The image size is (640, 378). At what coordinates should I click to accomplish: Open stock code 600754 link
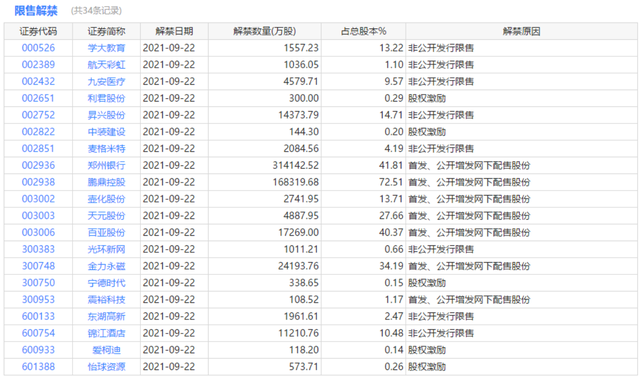(38, 333)
